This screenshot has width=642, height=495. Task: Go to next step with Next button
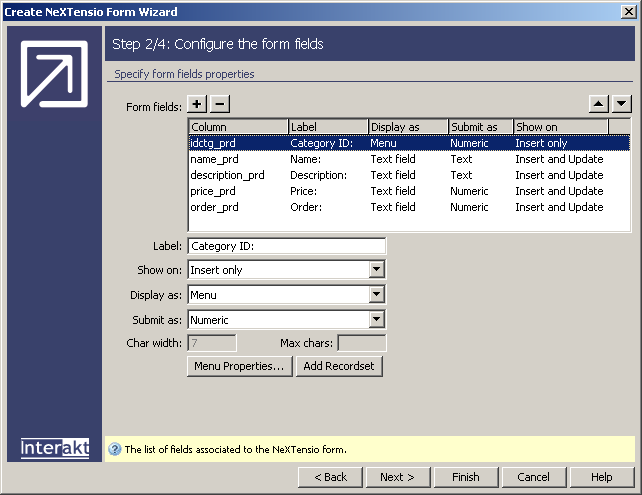pos(397,477)
